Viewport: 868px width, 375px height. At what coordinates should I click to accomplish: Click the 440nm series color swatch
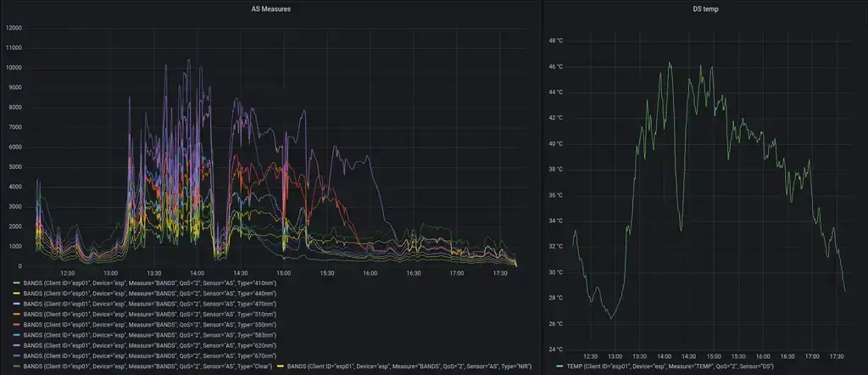(x=15, y=292)
